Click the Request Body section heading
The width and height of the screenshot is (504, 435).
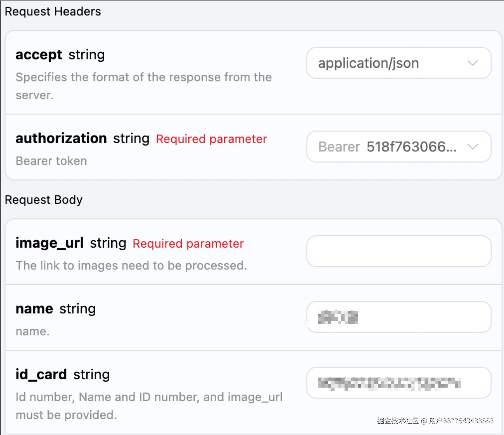click(43, 200)
